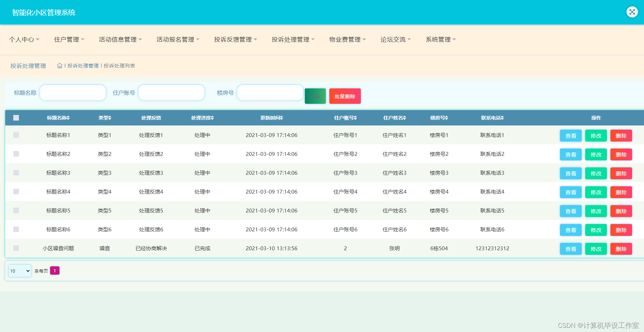Expand the 住户管理 menu
Image resolution: width=644 pixels, height=332 pixels.
tap(69, 39)
